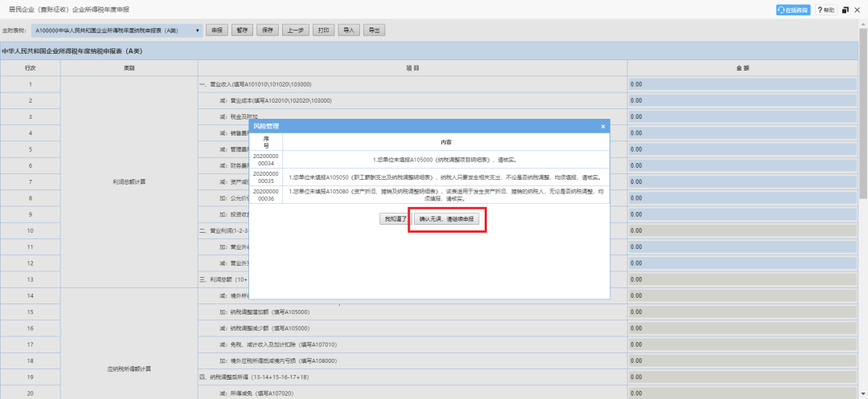This screenshot has width=868, height=399.
Task: Click the 利润总额计算 category cell
Action: coord(129,181)
